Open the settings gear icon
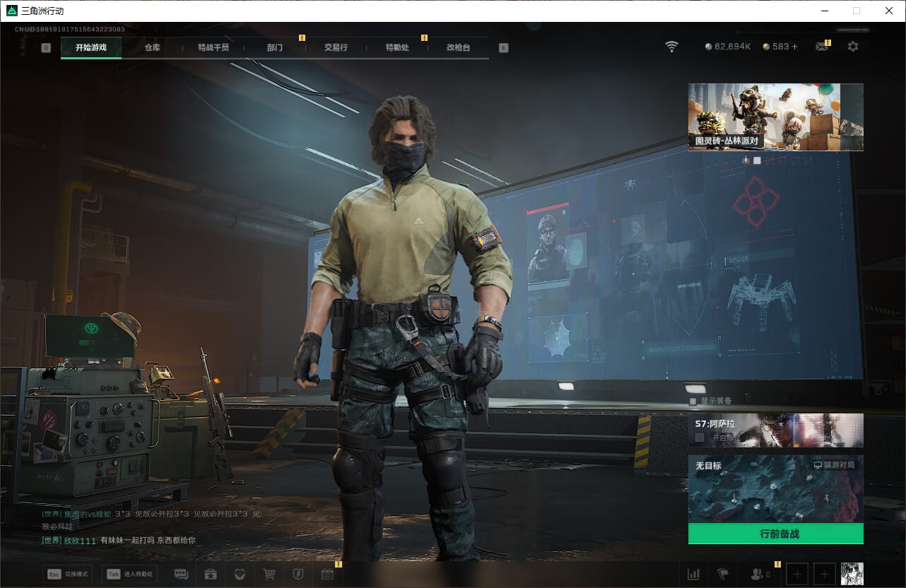Viewport: 906px width, 588px height. tap(853, 47)
